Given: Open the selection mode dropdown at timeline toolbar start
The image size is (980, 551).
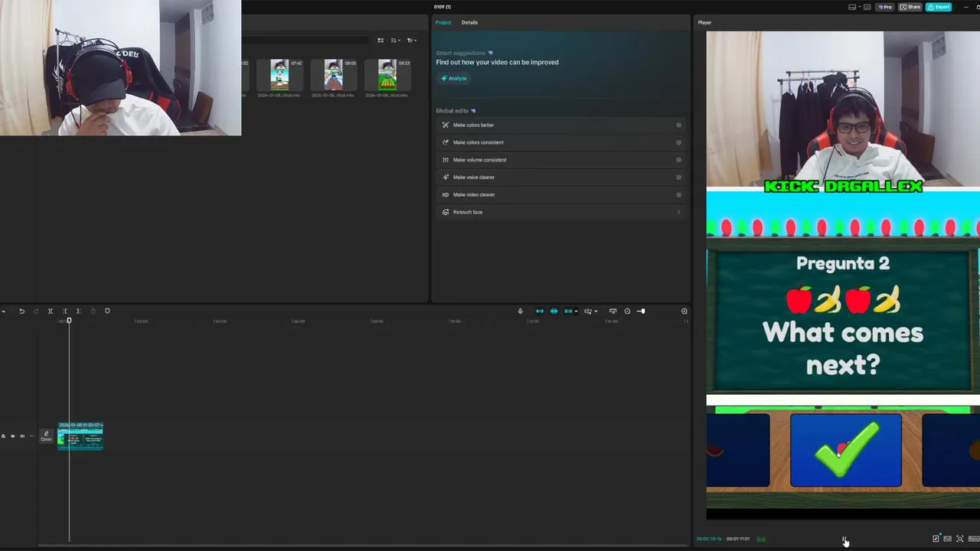Looking at the screenshot, I should [4, 311].
